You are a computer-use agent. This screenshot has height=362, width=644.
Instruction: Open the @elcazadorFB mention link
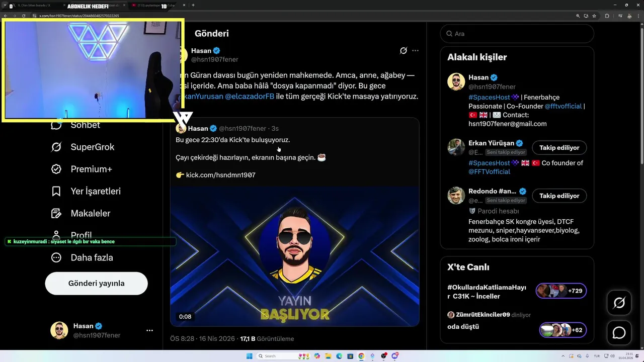(x=250, y=96)
